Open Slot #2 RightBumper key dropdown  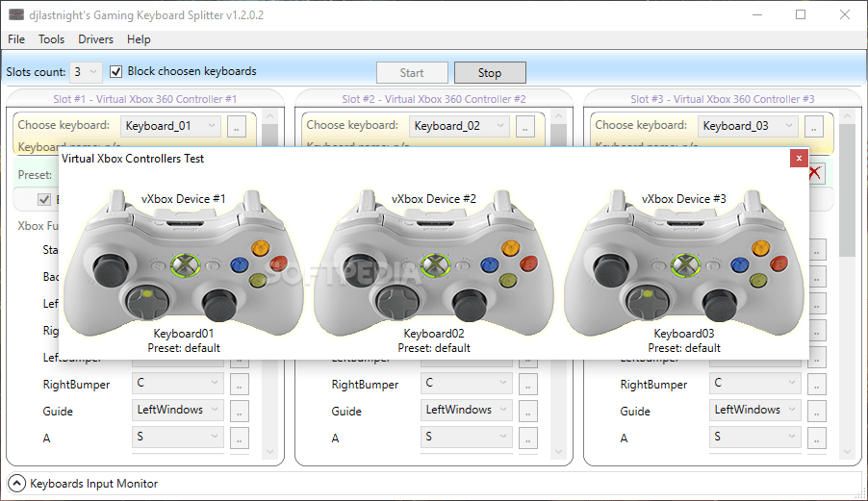click(467, 383)
